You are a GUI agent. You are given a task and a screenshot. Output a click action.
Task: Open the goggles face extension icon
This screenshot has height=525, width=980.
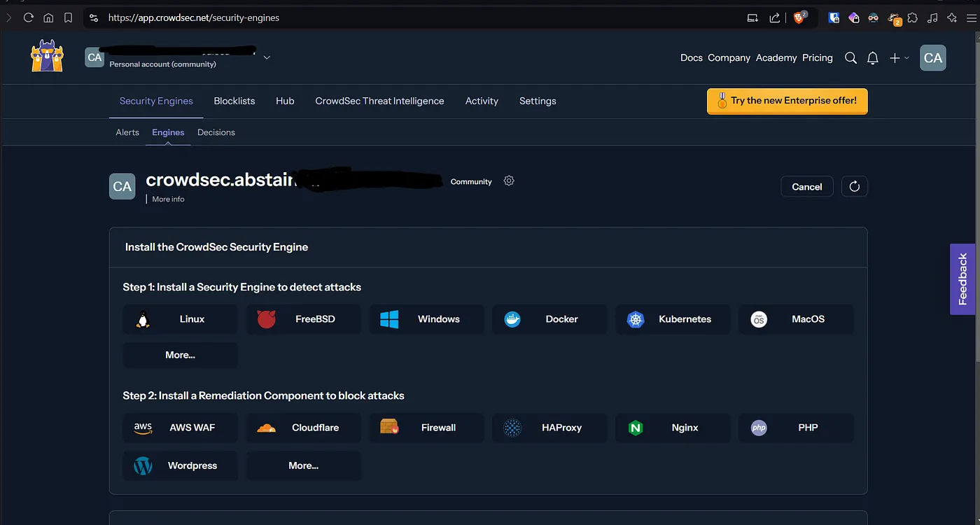[873, 17]
